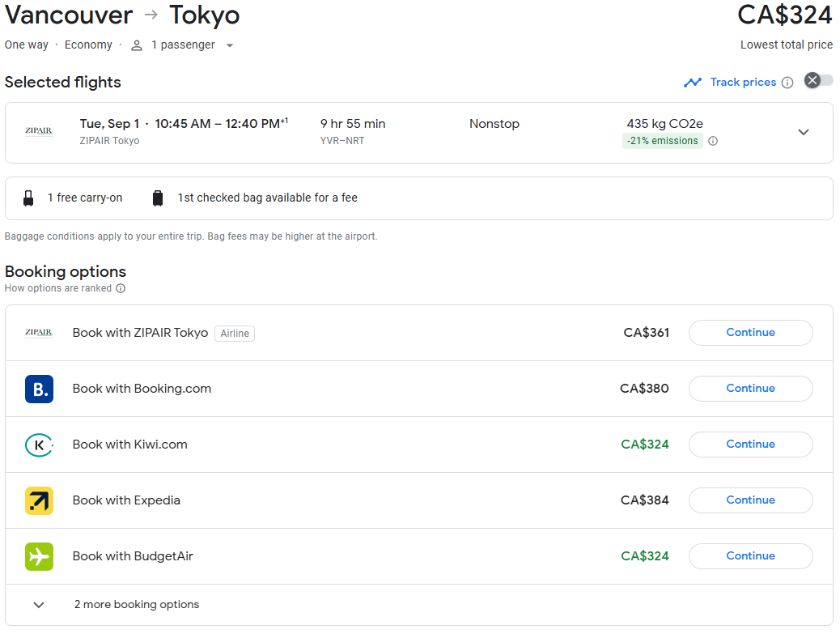Screen dimensions: 840x634
Task: Expand the 2 more booking options
Action: pyautogui.click(x=38, y=604)
